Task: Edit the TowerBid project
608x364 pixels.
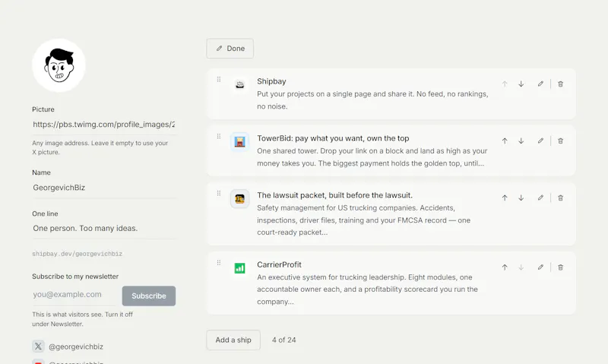Action: click(x=540, y=141)
